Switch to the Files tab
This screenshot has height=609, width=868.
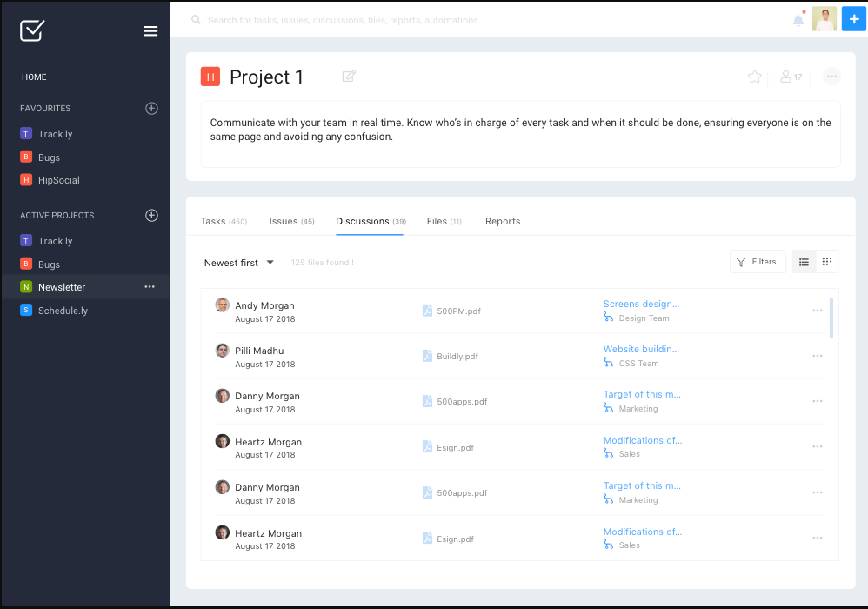pos(444,221)
